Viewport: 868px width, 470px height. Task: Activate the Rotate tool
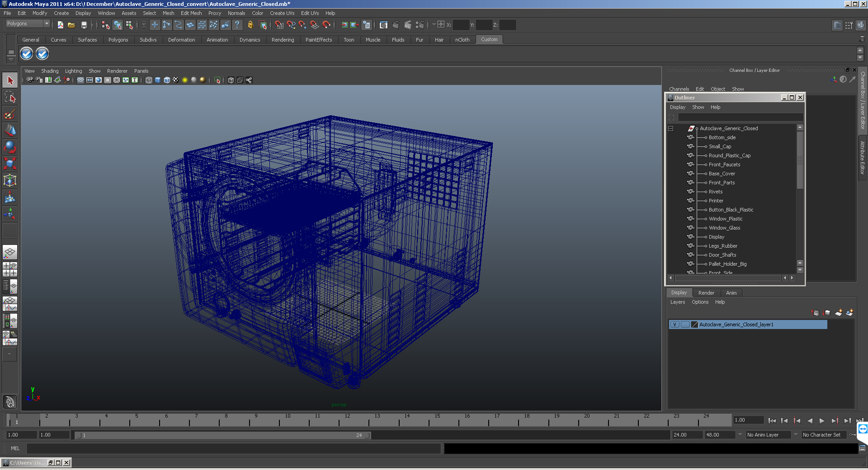10,147
